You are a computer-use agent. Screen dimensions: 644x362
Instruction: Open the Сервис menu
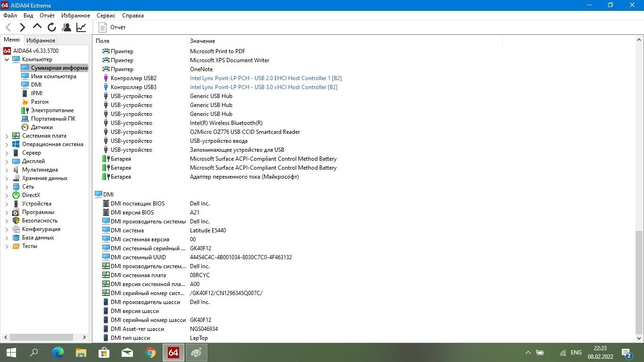tap(106, 16)
